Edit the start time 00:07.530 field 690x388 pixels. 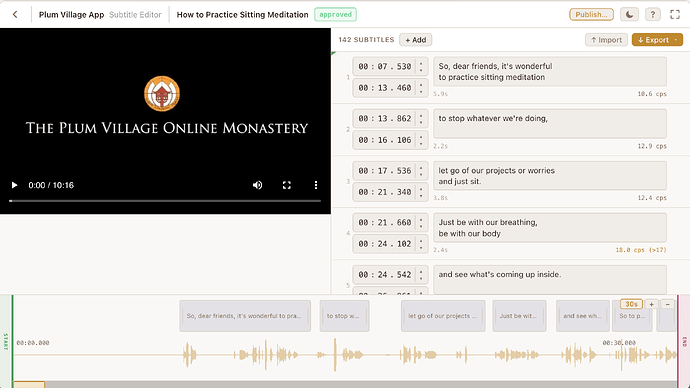pyautogui.click(x=385, y=66)
